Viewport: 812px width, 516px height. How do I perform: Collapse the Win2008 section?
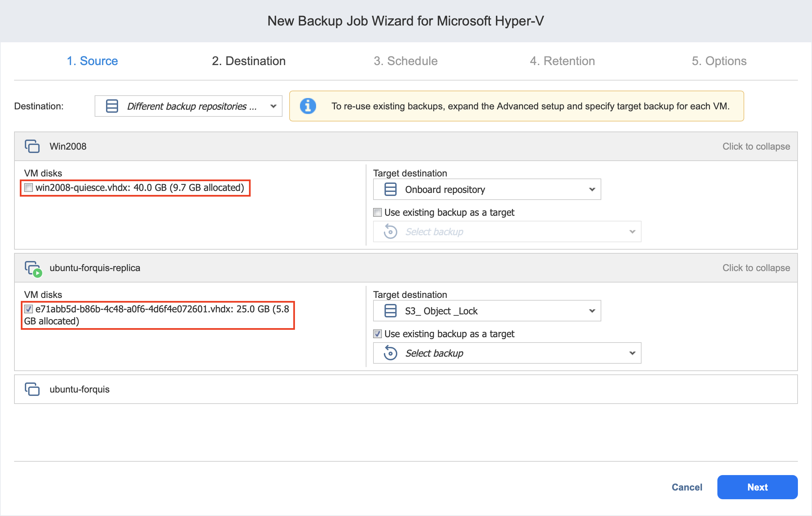[x=756, y=146]
